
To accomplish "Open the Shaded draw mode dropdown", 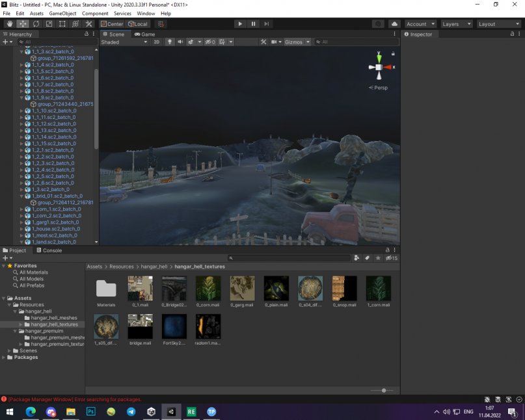I will [124, 42].
